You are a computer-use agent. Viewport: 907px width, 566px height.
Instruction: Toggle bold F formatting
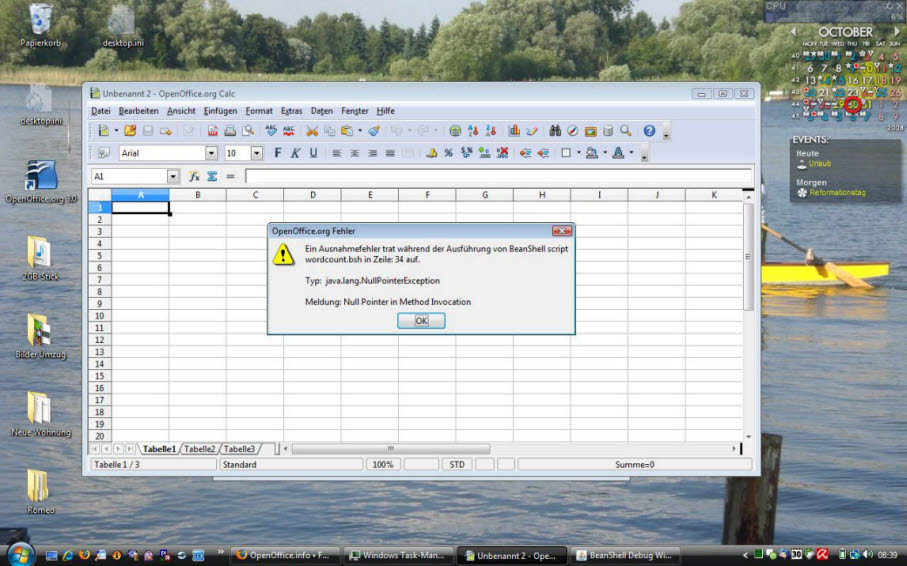pyautogui.click(x=278, y=153)
